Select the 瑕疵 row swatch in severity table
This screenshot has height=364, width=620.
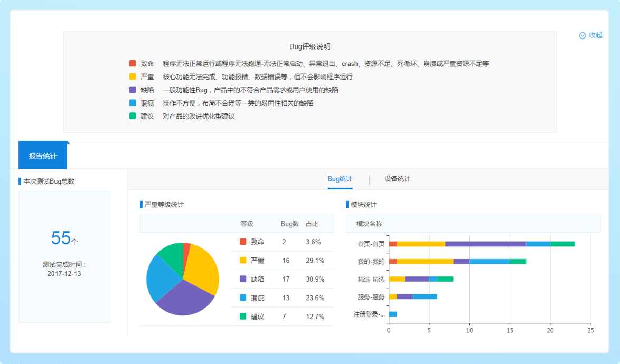(x=243, y=298)
